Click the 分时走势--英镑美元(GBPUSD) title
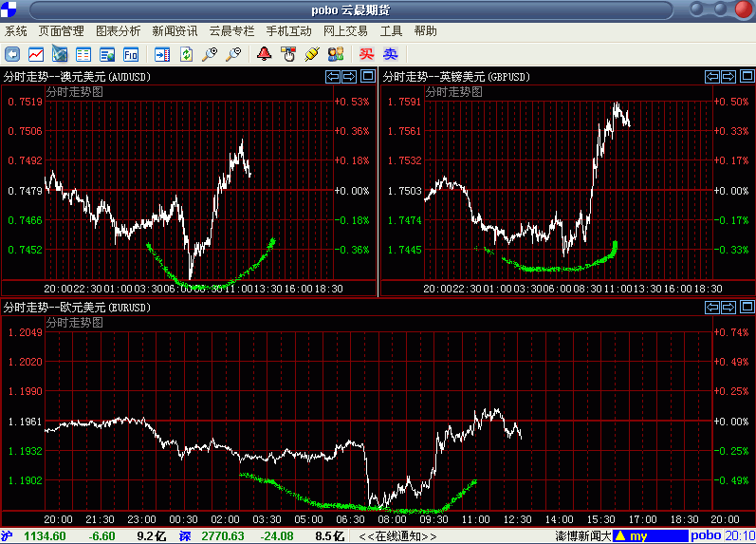The width and height of the screenshot is (756, 544). click(x=456, y=77)
